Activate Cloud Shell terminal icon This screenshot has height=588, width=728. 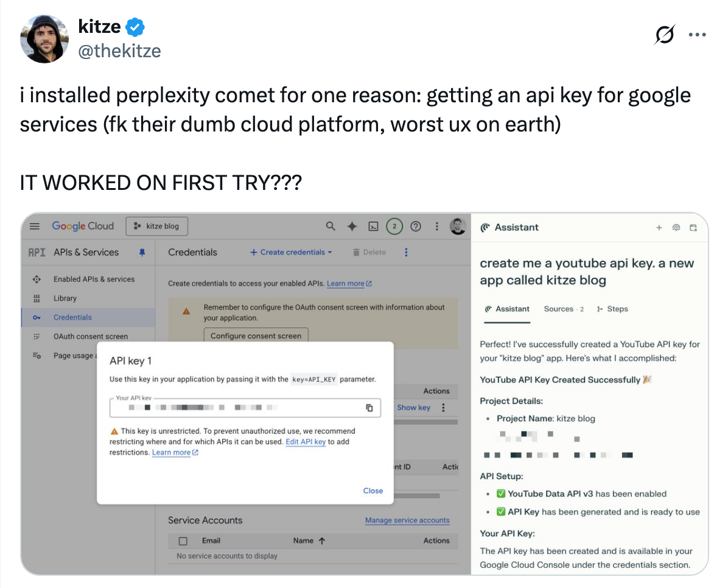(374, 226)
